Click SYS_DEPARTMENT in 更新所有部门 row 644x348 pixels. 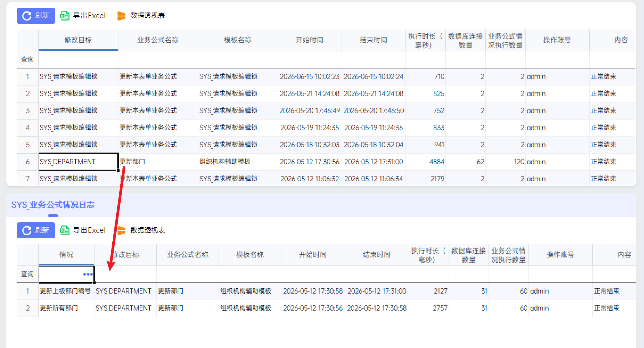pyautogui.click(x=125, y=308)
